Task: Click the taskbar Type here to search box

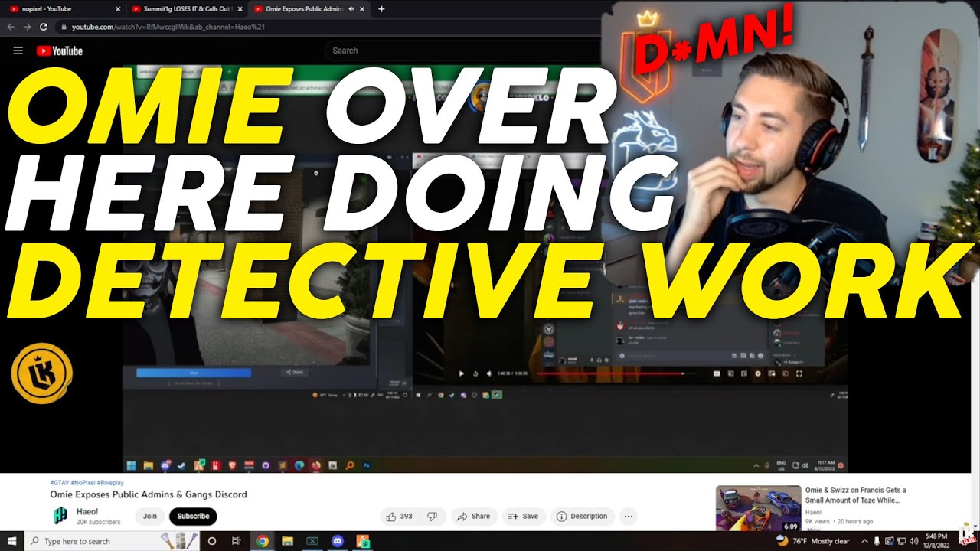Action: click(111, 541)
